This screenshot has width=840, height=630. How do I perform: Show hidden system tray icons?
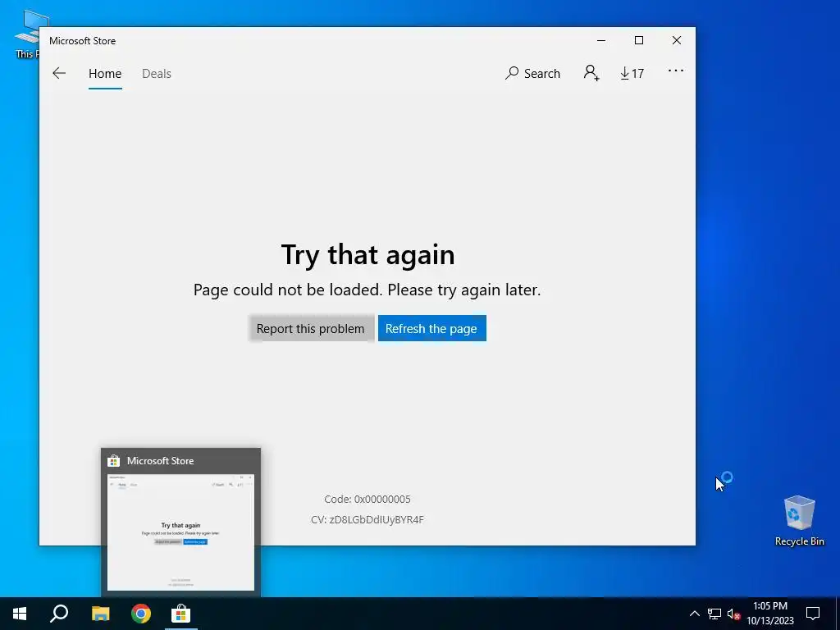694,614
